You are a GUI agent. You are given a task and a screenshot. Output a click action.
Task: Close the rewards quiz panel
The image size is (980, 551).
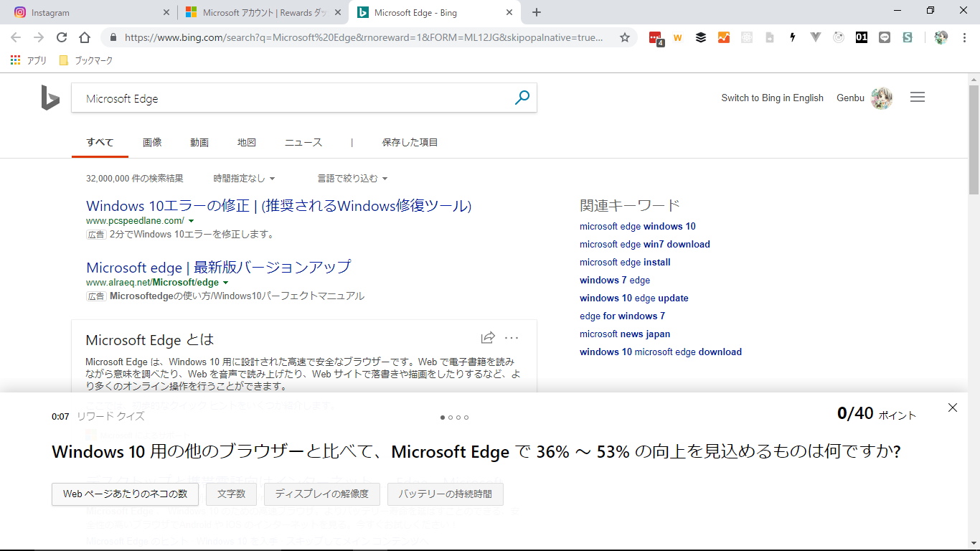tap(952, 408)
